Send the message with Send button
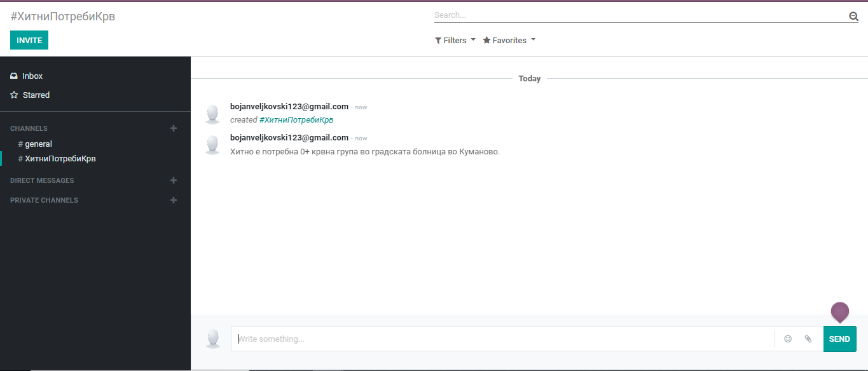The height and width of the screenshot is (371, 868). point(839,339)
